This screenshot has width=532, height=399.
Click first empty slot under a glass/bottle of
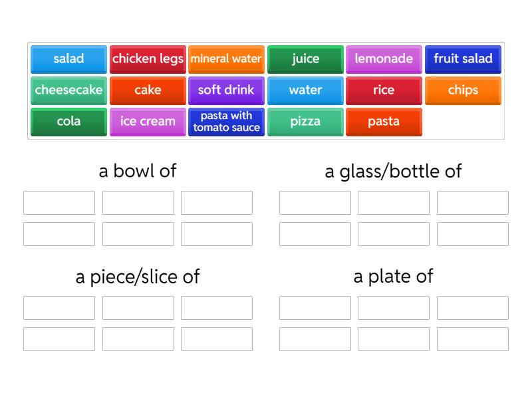[315, 203]
